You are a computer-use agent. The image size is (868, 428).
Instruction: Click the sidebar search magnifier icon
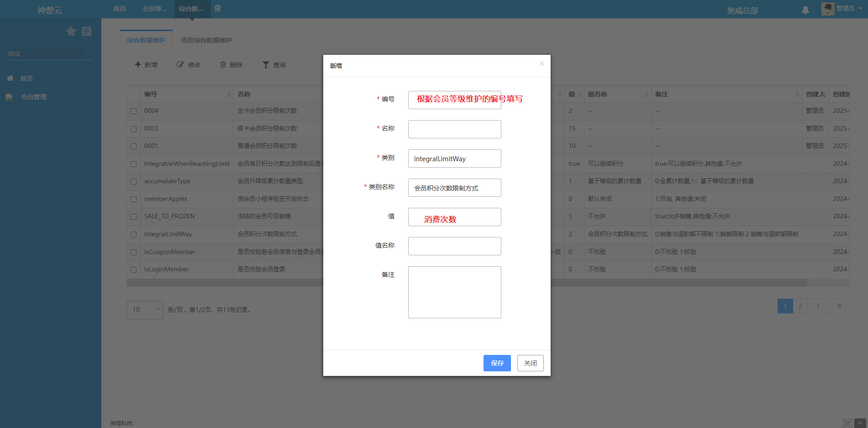point(89,53)
